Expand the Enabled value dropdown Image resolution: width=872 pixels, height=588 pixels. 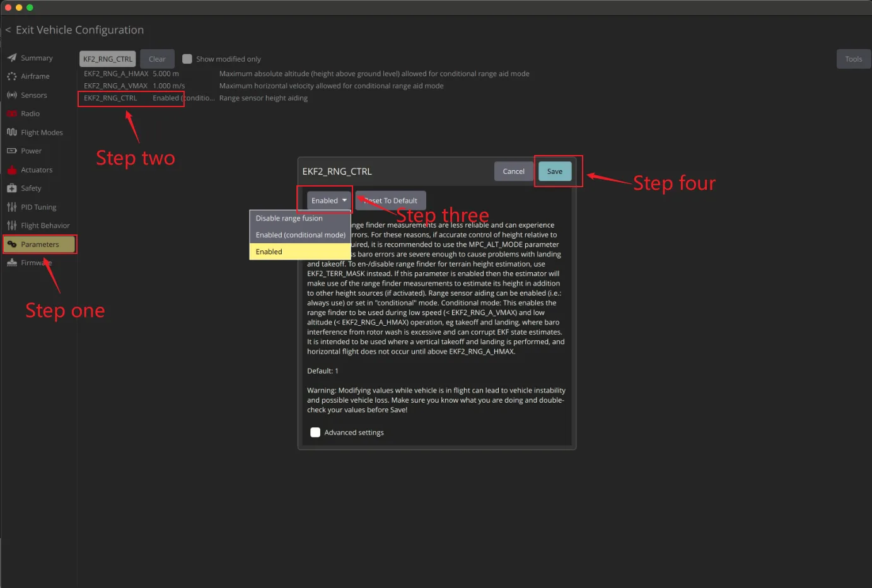[x=329, y=200]
